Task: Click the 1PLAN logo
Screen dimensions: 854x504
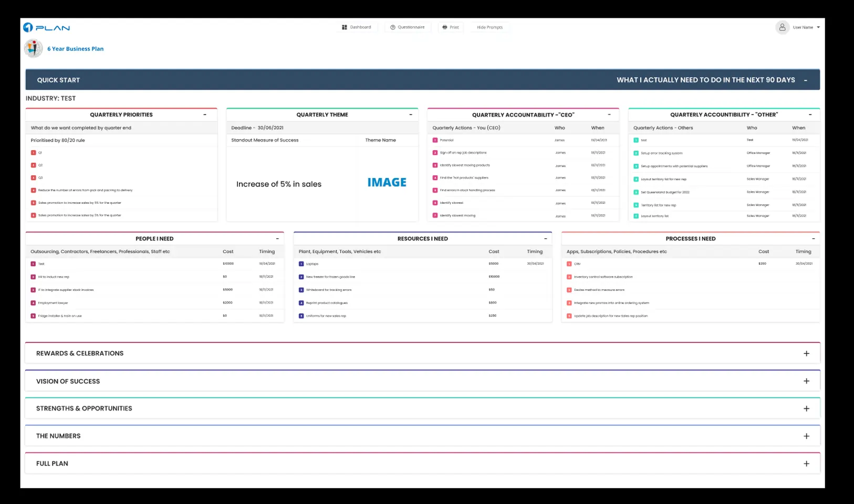Action: [47, 27]
